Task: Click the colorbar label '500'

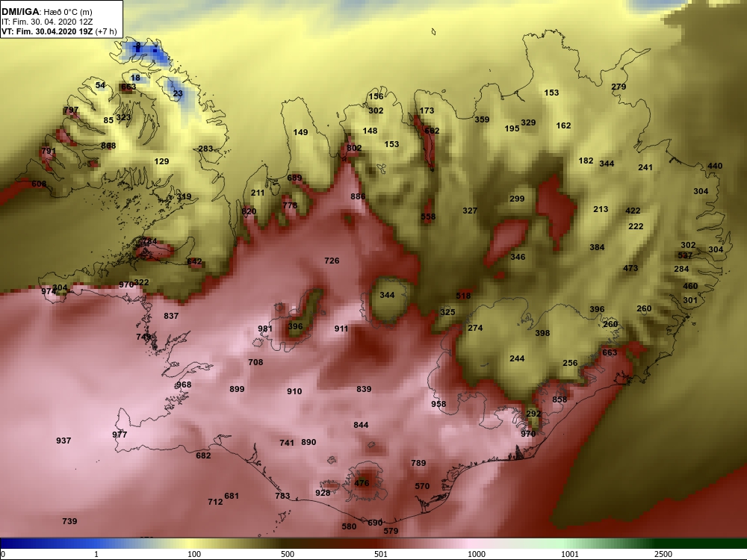Action: coord(288,554)
